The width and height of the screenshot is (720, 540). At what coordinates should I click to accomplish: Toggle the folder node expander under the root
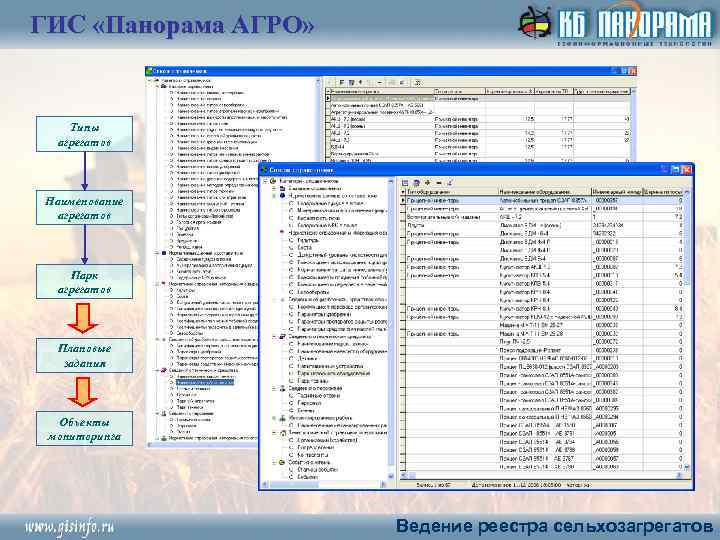275,188
